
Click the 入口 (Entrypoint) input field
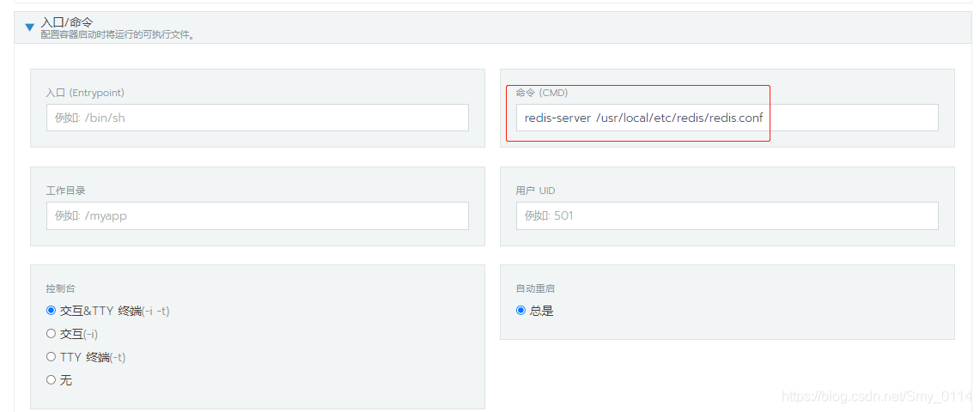(x=258, y=118)
